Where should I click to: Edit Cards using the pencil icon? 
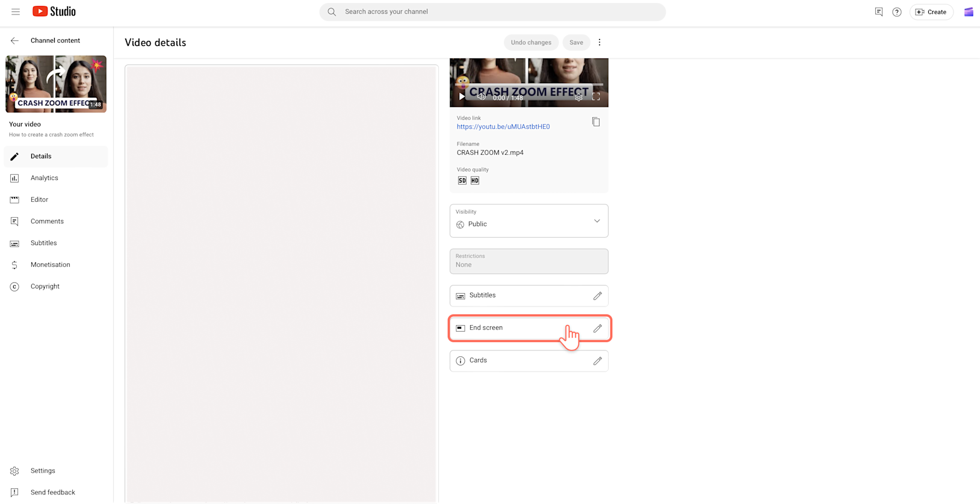click(598, 361)
